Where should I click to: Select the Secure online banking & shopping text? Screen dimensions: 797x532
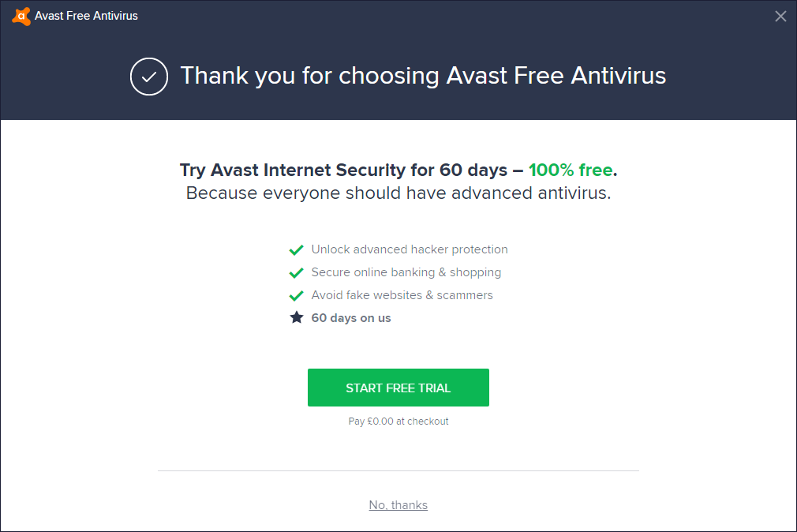click(x=406, y=272)
